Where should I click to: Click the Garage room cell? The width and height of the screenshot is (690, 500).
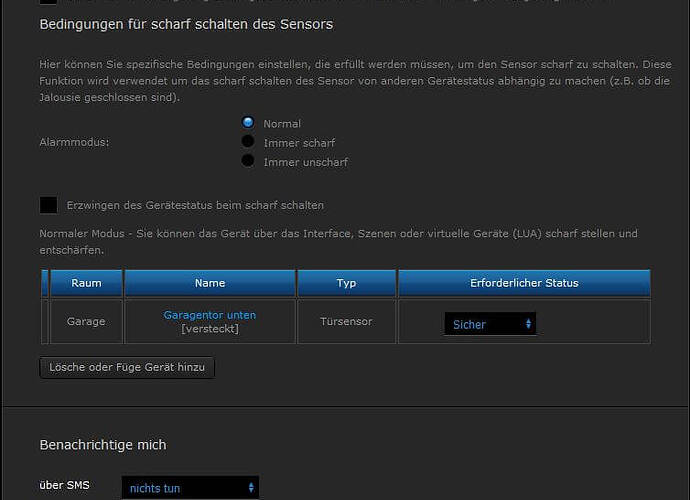coord(86,321)
